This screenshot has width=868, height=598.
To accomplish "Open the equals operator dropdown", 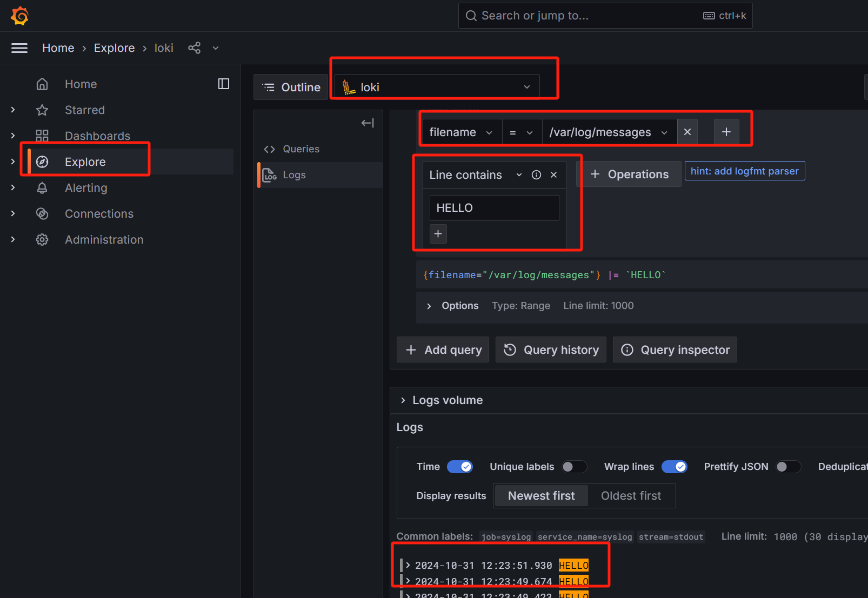I will (x=522, y=132).
